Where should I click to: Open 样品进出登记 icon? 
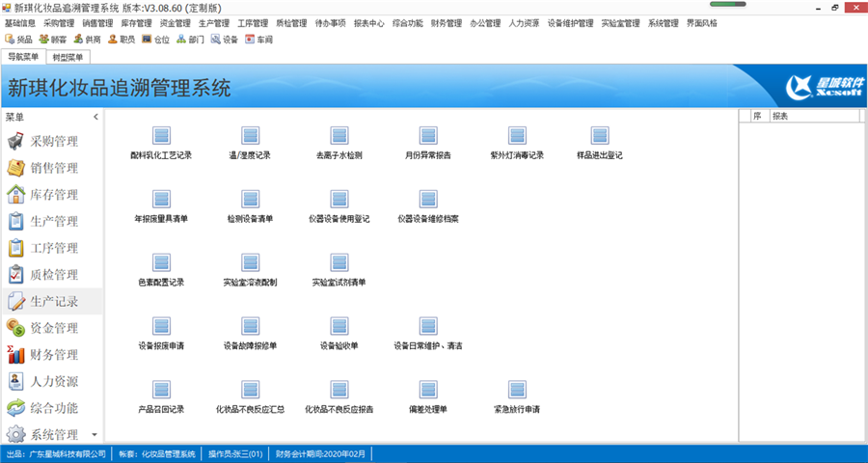(x=600, y=136)
